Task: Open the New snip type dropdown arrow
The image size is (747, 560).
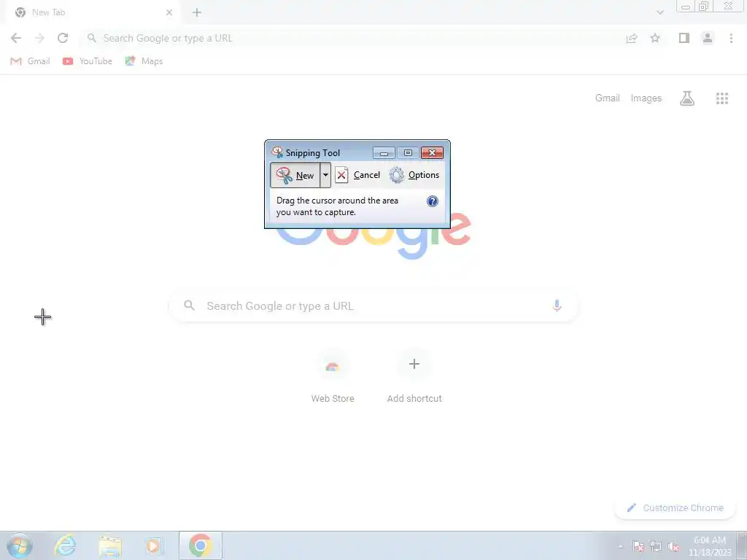Action: pos(325,175)
